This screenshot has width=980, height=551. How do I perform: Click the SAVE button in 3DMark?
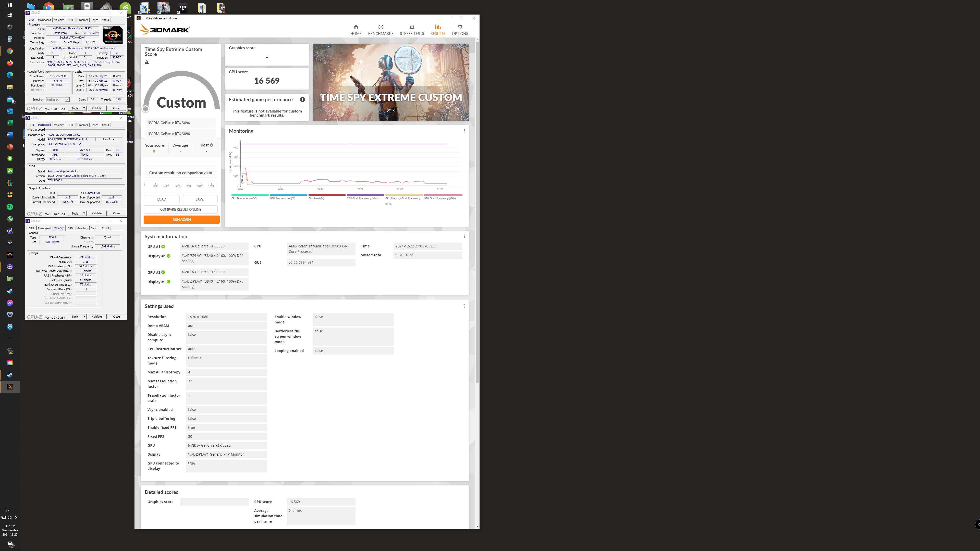199,199
